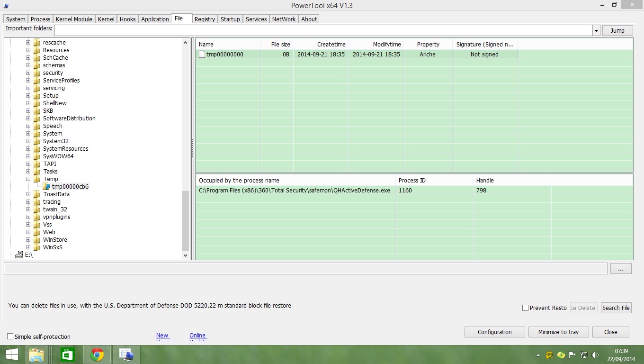Switch to the Hooks tab
Viewport: 644px width, 364px height.
pyautogui.click(x=127, y=19)
